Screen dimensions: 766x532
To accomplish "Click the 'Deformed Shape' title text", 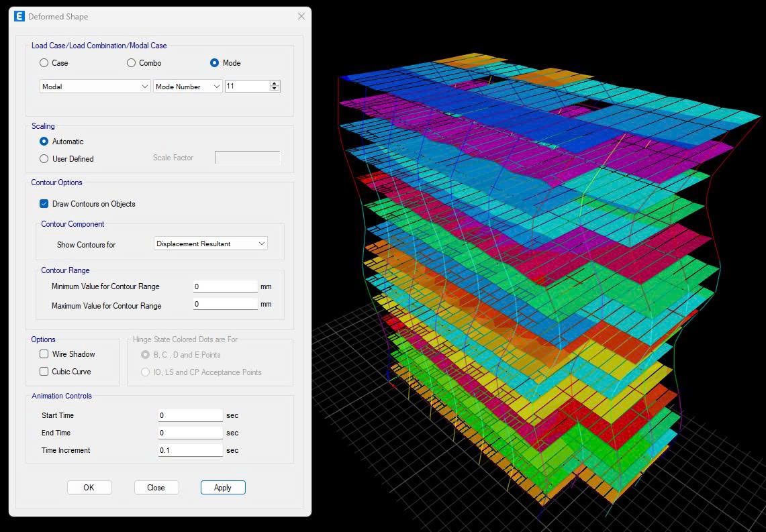I will [x=58, y=17].
